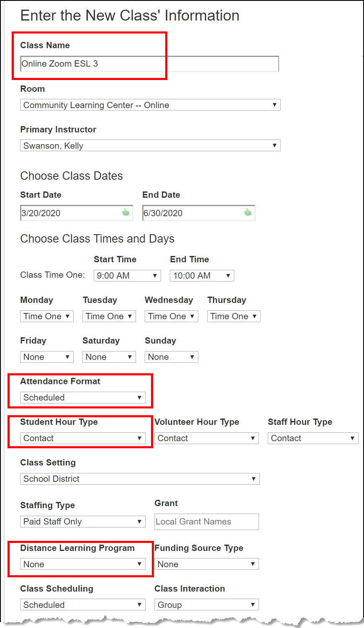The height and width of the screenshot is (628, 364).
Task: Click the Class Name text field
Action: [x=149, y=64]
